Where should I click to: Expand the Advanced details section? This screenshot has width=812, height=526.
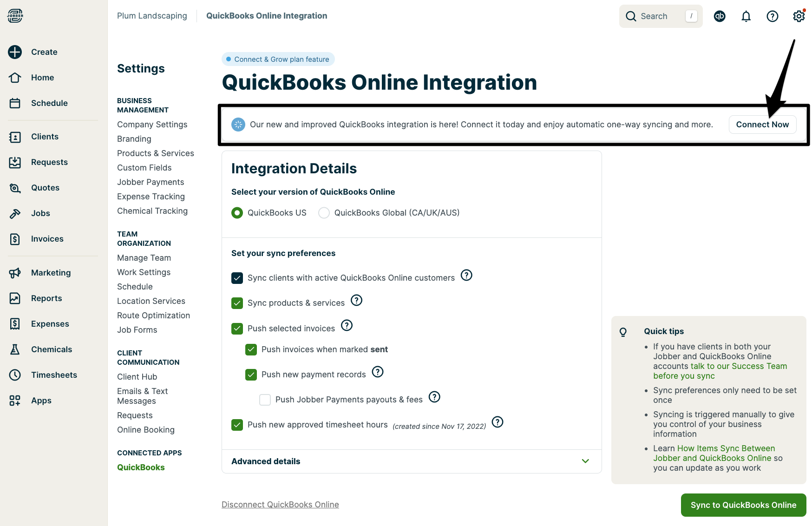(585, 461)
